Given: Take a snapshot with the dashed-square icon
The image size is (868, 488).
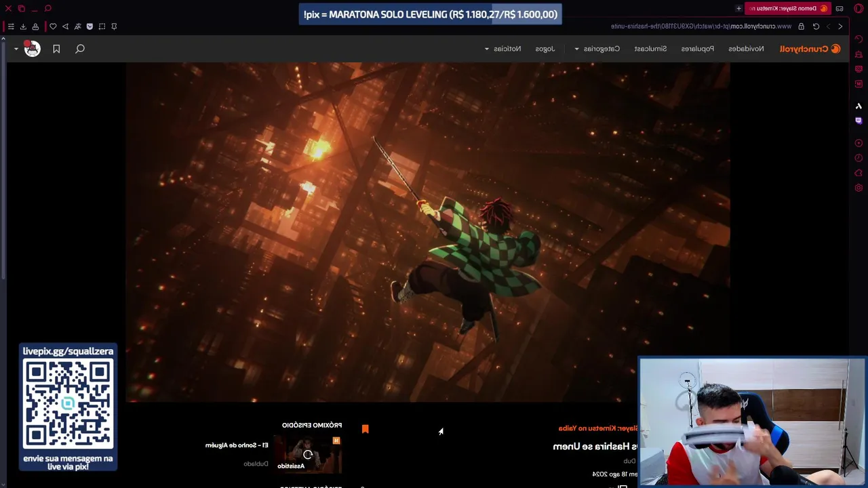Looking at the screenshot, I should pyautogui.click(x=102, y=26).
